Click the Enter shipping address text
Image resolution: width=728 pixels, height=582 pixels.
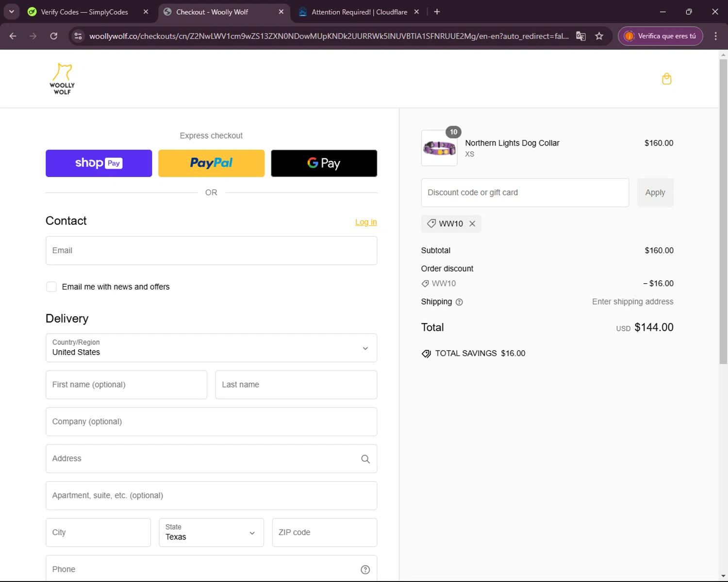click(x=632, y=302)
